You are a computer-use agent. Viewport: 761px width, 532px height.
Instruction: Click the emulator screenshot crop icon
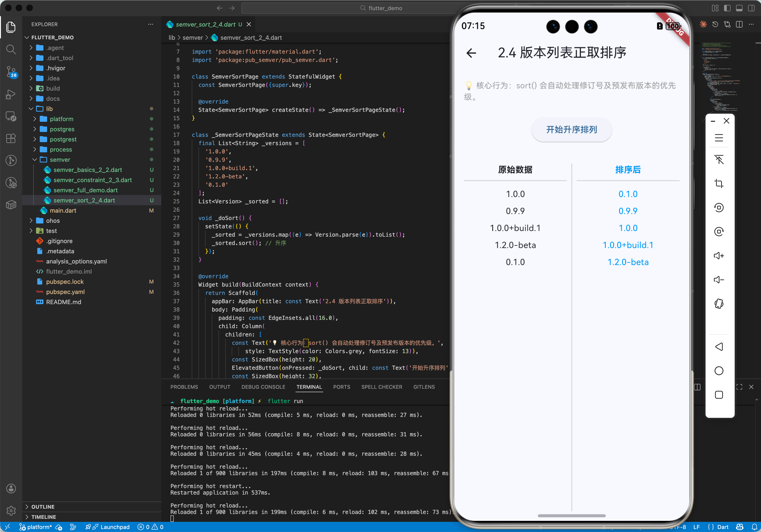718,183
